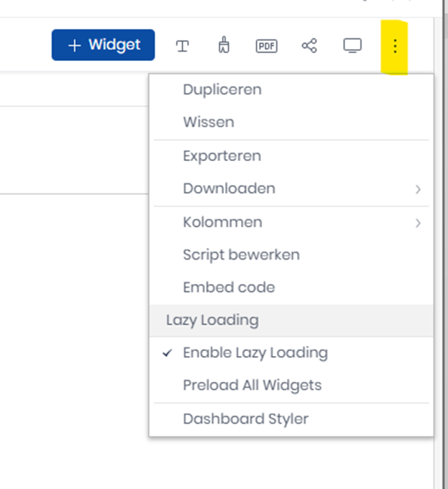
Task: Select Dupliceren from the menu
Action: click(x=222, y=90)
